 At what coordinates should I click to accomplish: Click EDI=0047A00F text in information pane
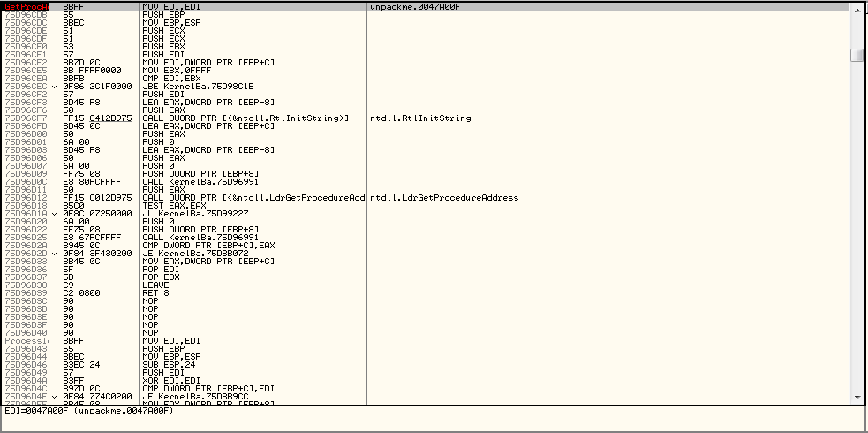coord(88,411)
